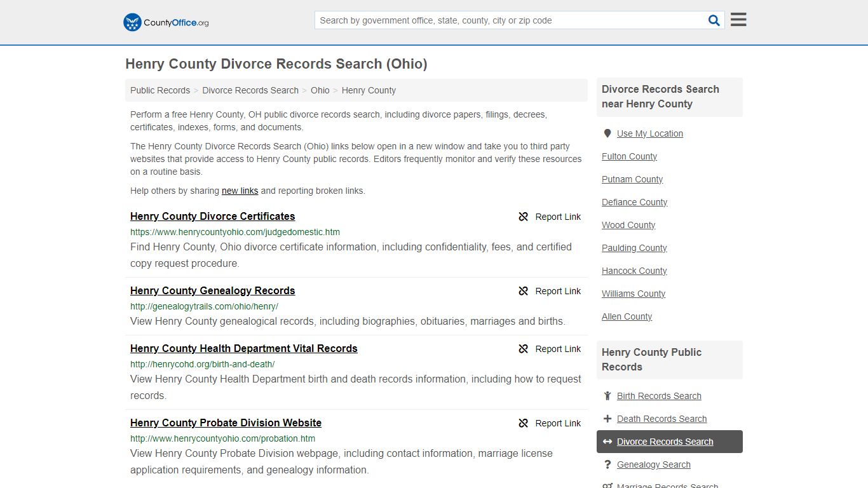The height and width of the screenshot is (488, 868).
Task: Open Divorce Records Search sidebar item
Action: coord(670,442)
